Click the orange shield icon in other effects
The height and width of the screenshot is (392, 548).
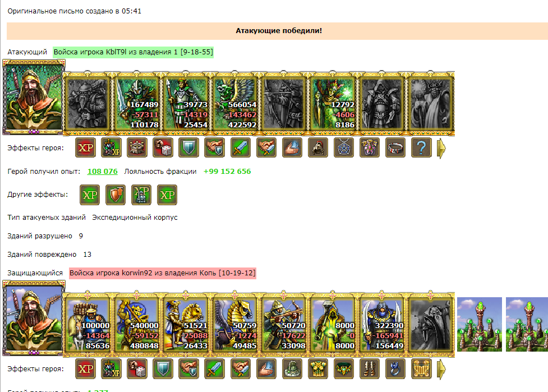116,195
